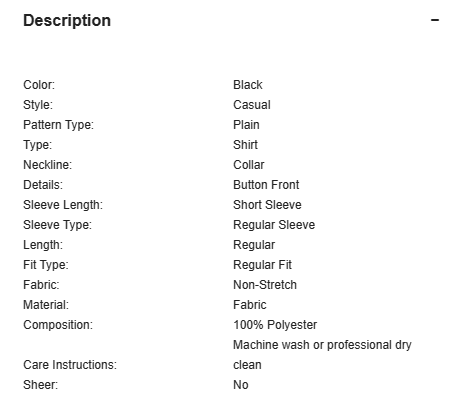Click the Regular Sleeve value

274,225
